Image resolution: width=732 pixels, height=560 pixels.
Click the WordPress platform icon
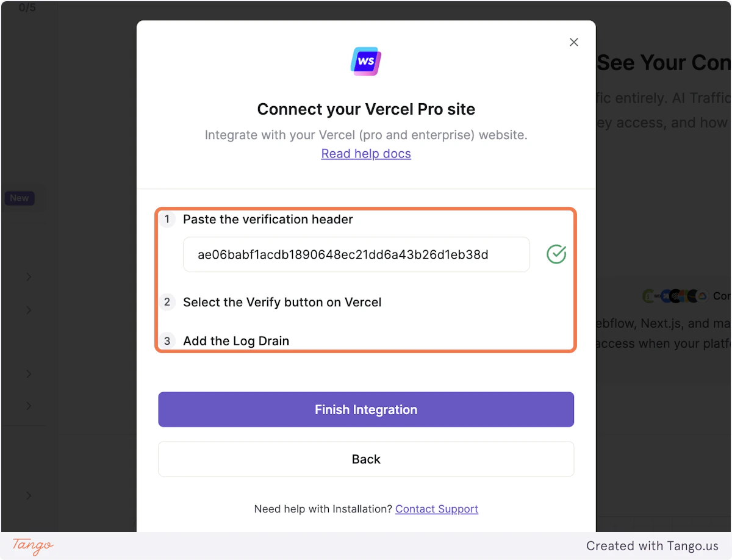pos(666,296)
